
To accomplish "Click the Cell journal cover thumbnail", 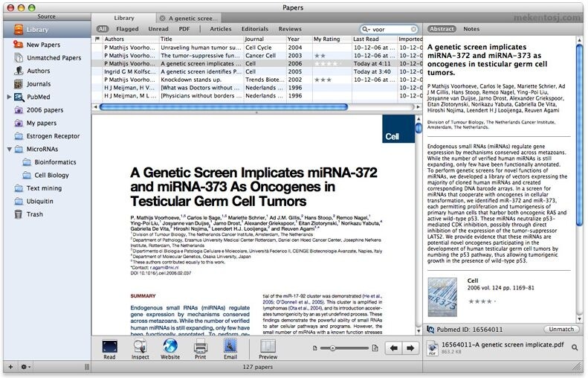I will pos(442,298).
